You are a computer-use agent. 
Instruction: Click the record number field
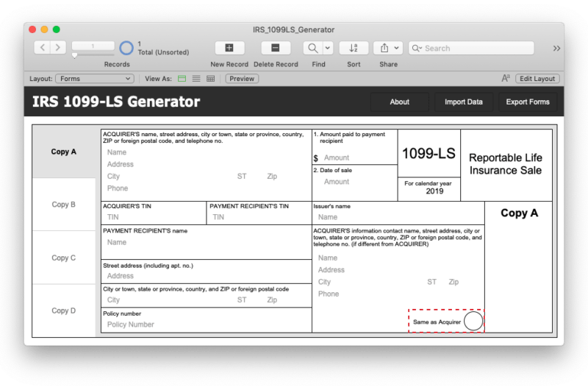pyautogui.click(x=93, y=46)
